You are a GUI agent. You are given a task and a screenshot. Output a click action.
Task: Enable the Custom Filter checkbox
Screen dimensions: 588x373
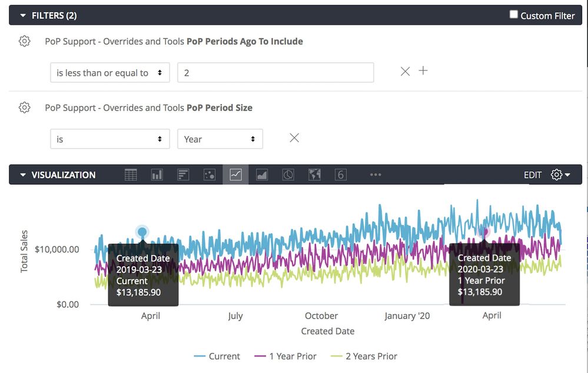(514, 15)
